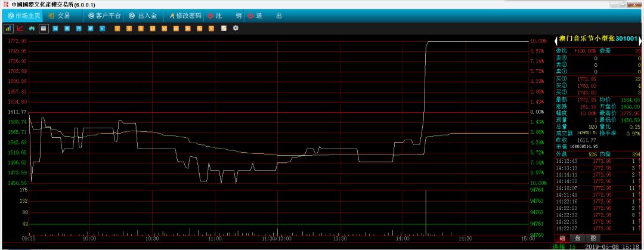Select the orange 60-minute period icon
Image resolution: width=644 pixels, height=250 pixels.
176,29
